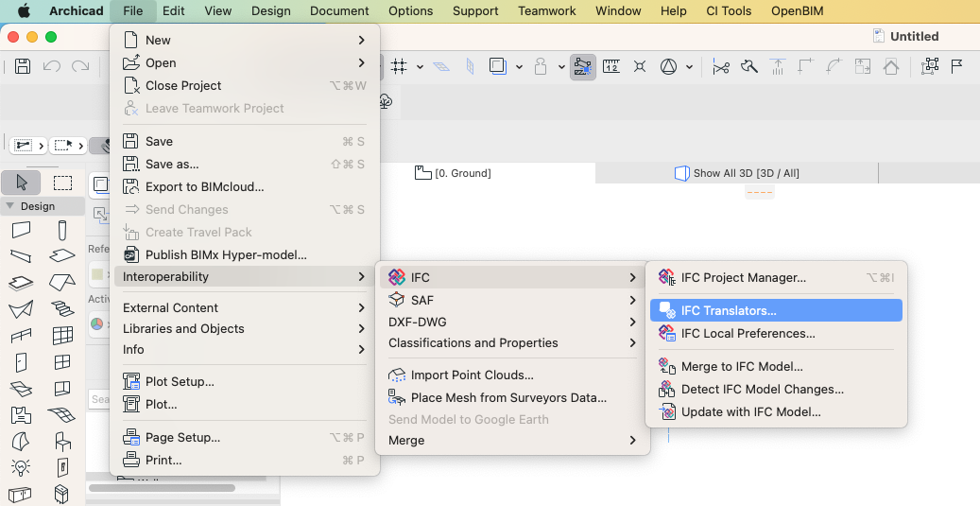Expand External Content submenu
This screenshot has width=980, height=506.
245,307
